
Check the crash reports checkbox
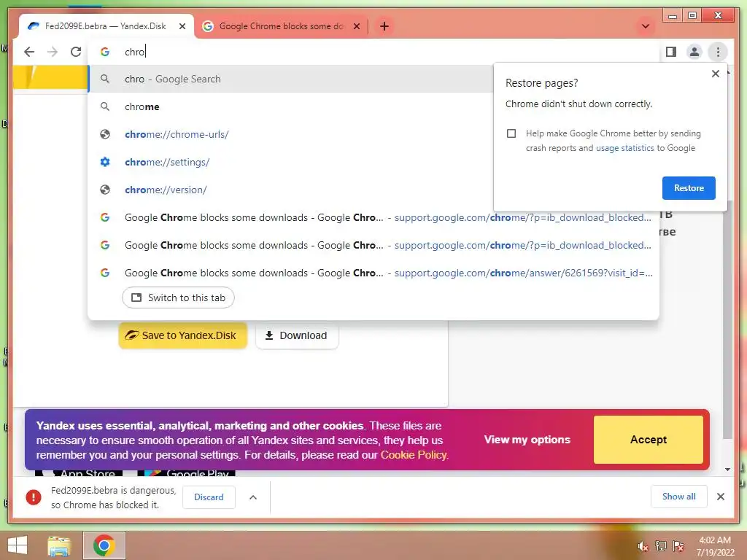511,133
